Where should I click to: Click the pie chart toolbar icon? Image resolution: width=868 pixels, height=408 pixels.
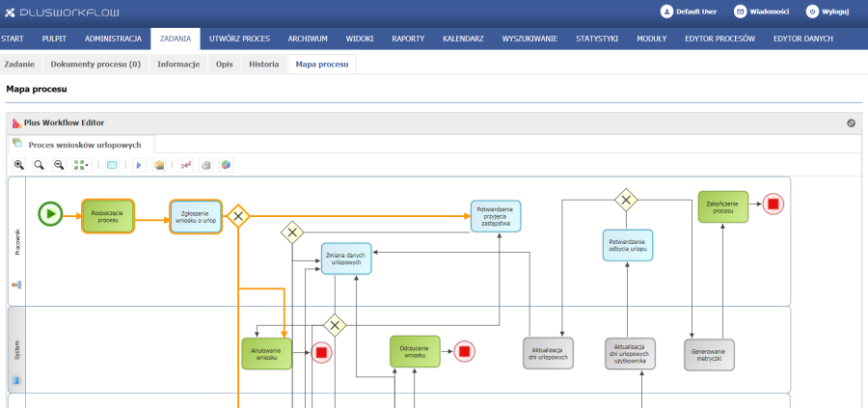226,165
